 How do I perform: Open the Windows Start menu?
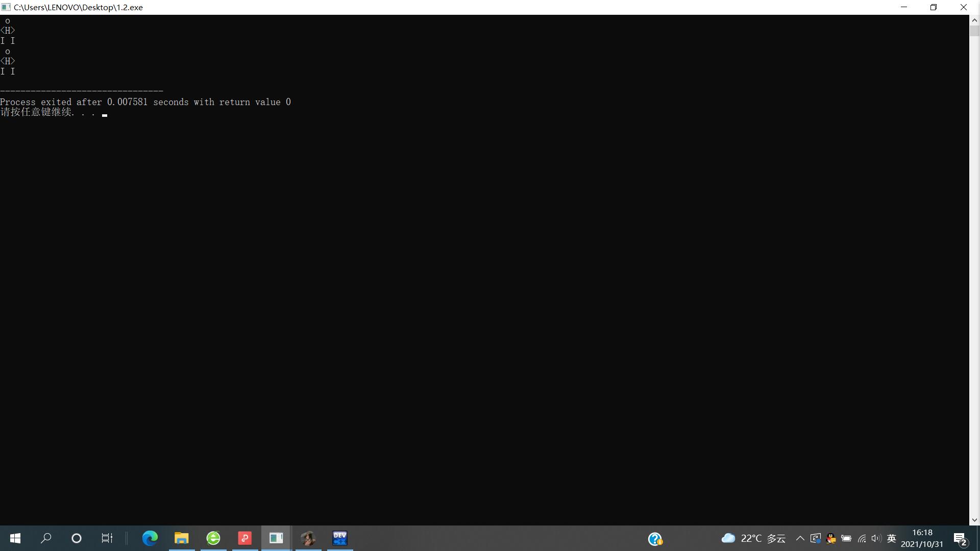tap(15, 538)
